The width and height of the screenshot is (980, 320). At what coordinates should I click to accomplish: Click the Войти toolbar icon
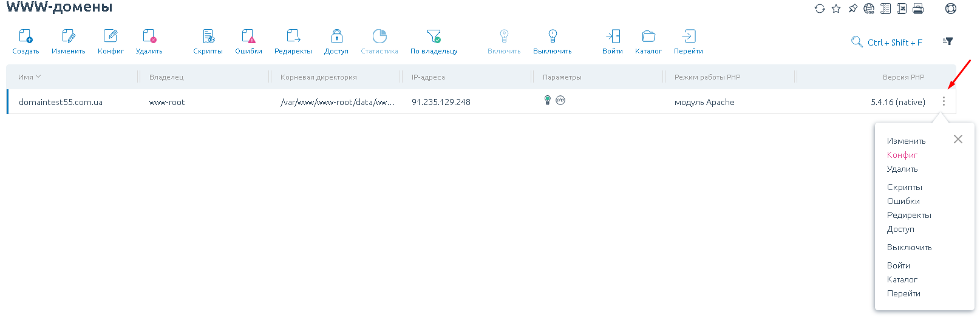[x=613, y=36]
